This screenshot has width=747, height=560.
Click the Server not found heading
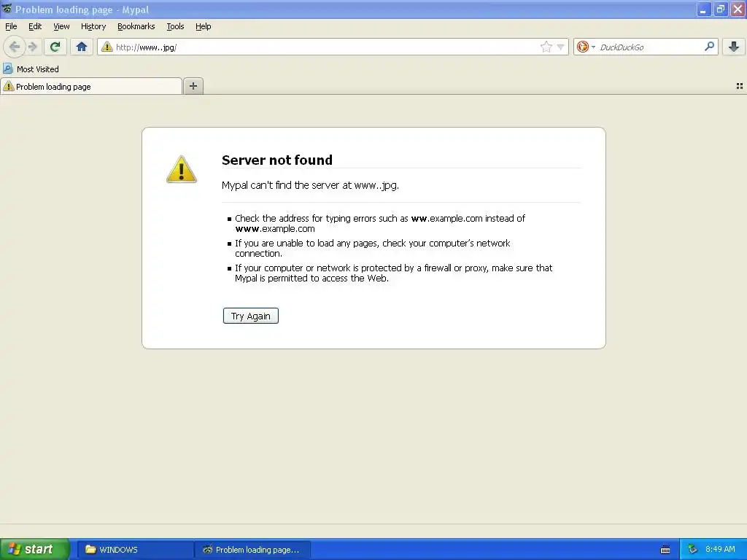click(276, 160)
